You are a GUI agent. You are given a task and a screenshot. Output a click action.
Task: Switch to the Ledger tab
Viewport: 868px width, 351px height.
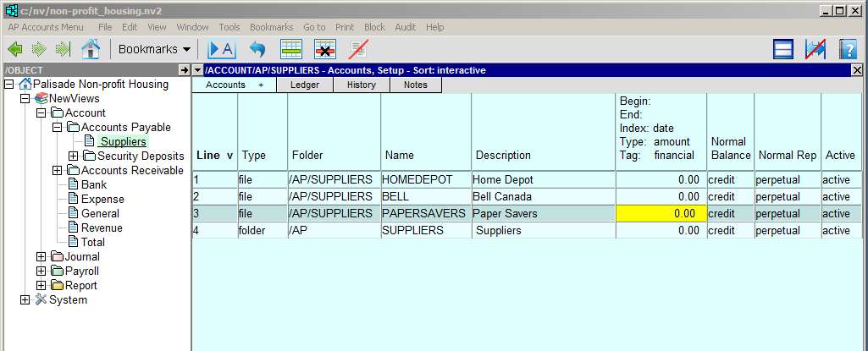pos(305,85)
